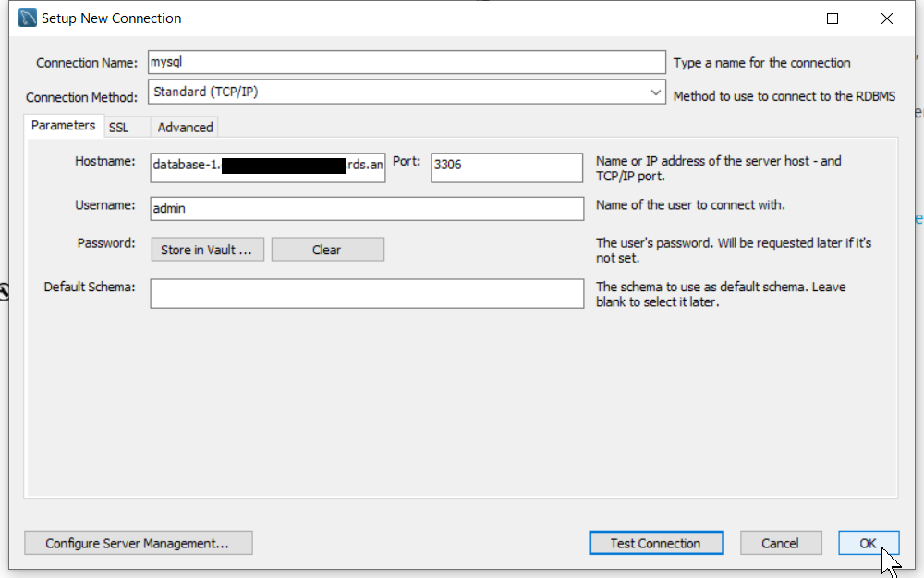Screen dimensions: 924x578
Task: Click the 'Name of the user to connect with' text
Action: click(x=690, y=205)
